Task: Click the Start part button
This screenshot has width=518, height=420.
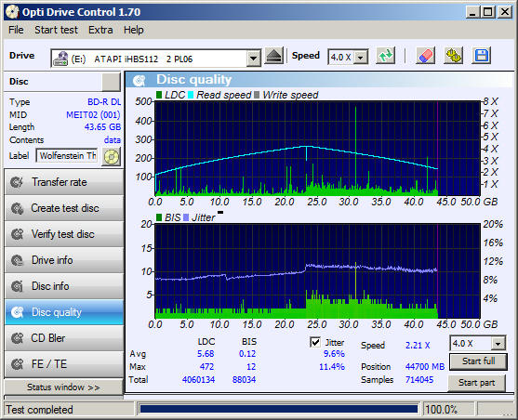Action: [476, 383]
